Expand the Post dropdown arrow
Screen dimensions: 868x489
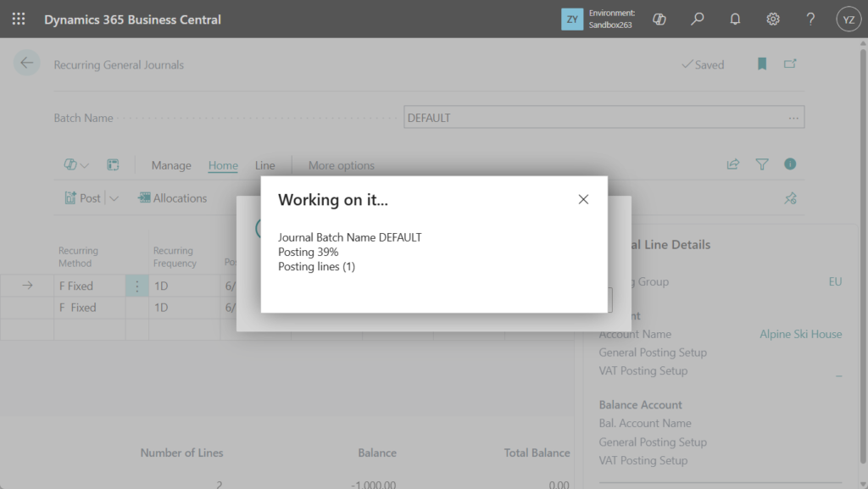(x=114, y=198)
